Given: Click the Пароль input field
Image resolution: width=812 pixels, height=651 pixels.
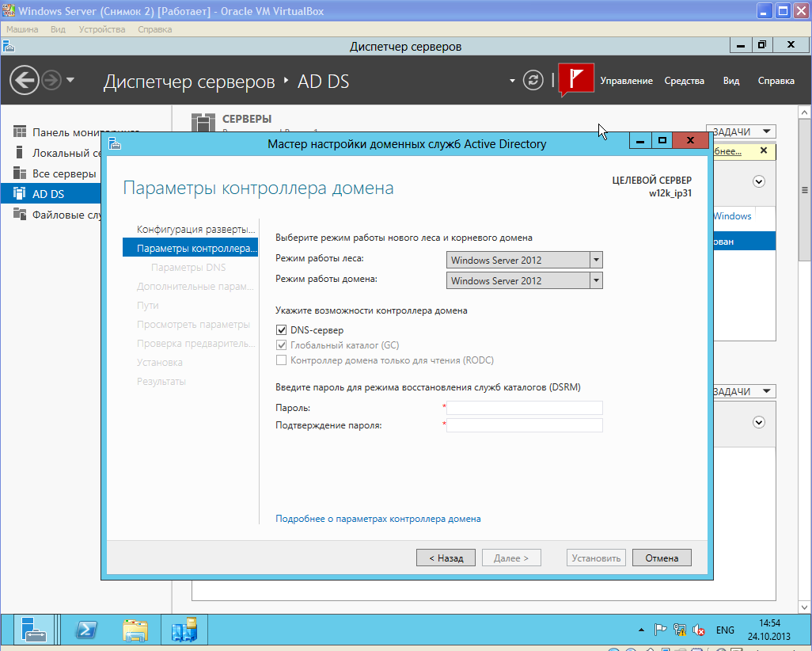Looking at the screenshot, I should pyautogui.click(x=525, y=408).
